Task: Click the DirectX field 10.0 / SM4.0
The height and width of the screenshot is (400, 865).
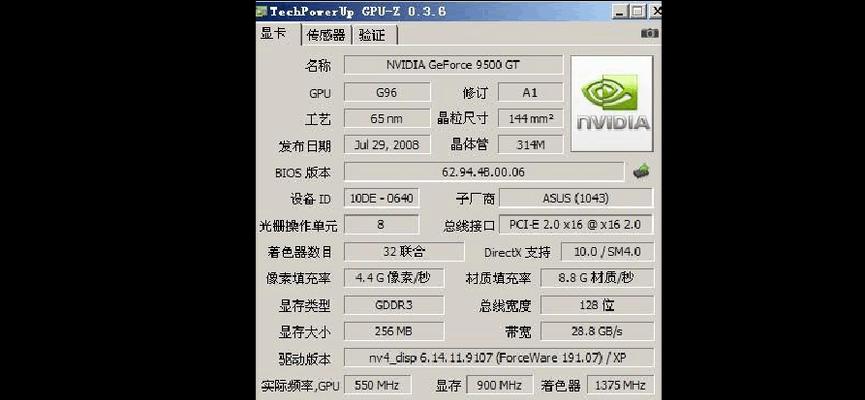Action: [607, 252]
